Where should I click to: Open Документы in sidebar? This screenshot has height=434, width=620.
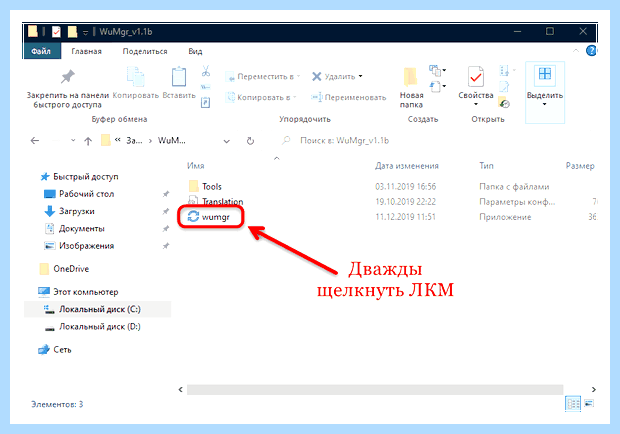pos(82,228)
